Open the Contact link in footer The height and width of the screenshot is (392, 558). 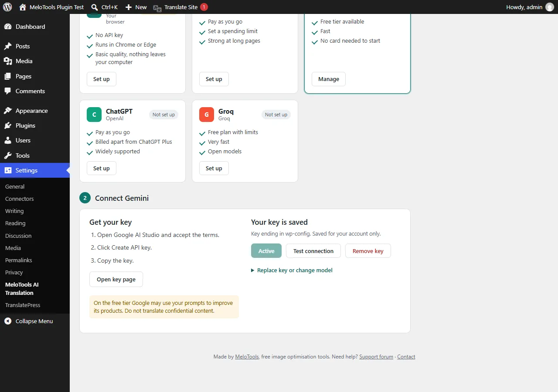(406, 357)
